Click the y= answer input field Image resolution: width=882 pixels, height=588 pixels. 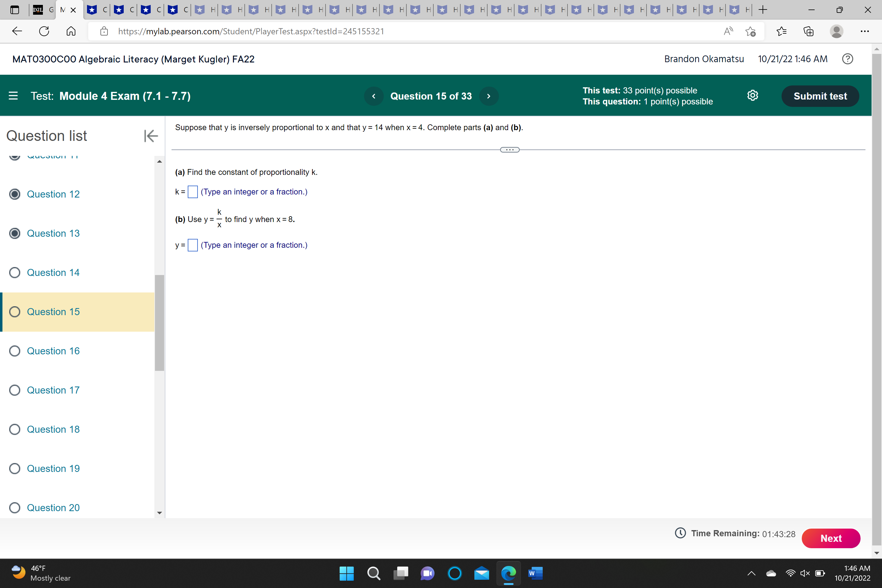193,245
